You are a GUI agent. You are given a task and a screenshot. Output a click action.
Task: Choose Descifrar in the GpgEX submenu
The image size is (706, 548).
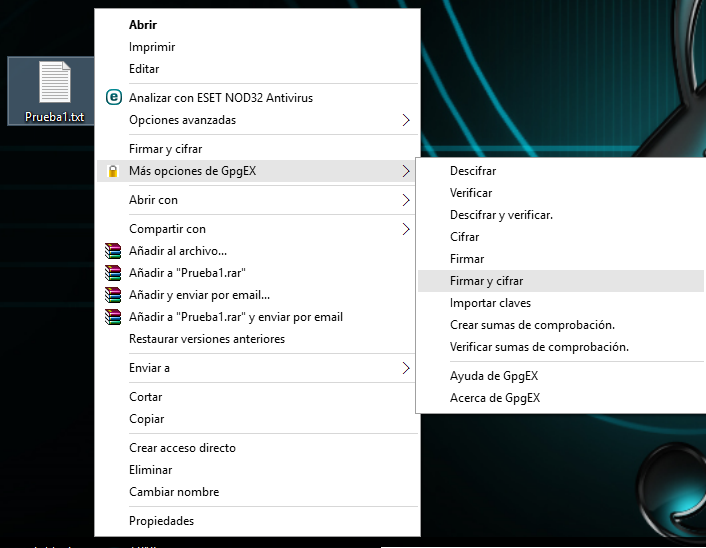(x=561, y=171)
